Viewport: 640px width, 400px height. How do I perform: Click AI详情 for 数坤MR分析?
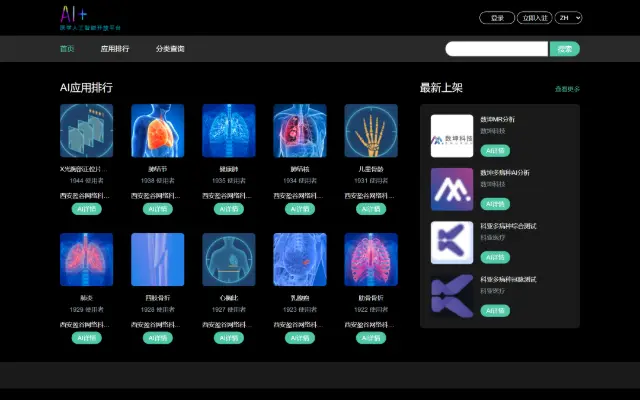(495, 151)
